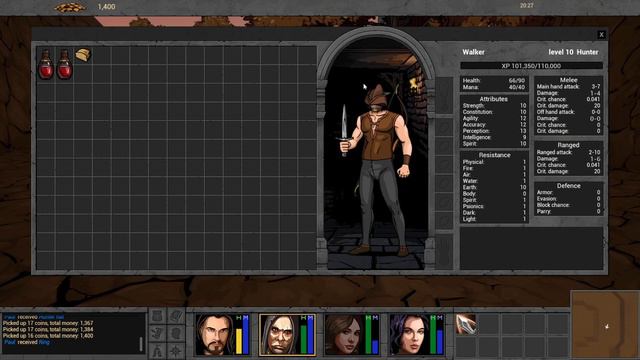Click the 'Defence' section header
Screen dimensions: 640x360
569,186
